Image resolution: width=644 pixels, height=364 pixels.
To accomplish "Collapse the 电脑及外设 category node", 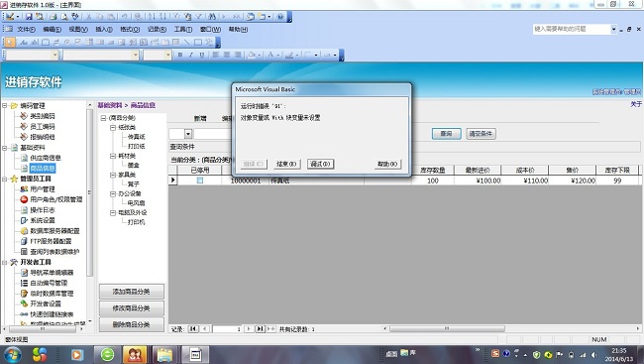I will click(x=113, y=212).
